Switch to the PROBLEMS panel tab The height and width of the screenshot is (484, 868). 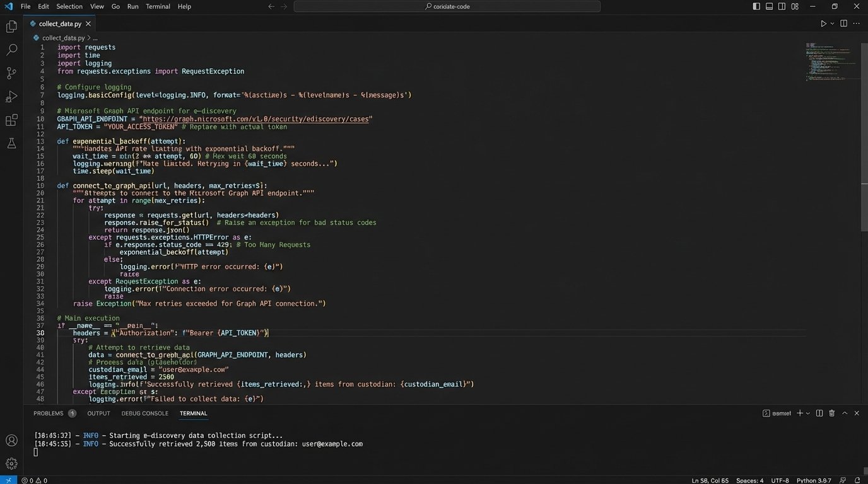(x=49, y=413)
